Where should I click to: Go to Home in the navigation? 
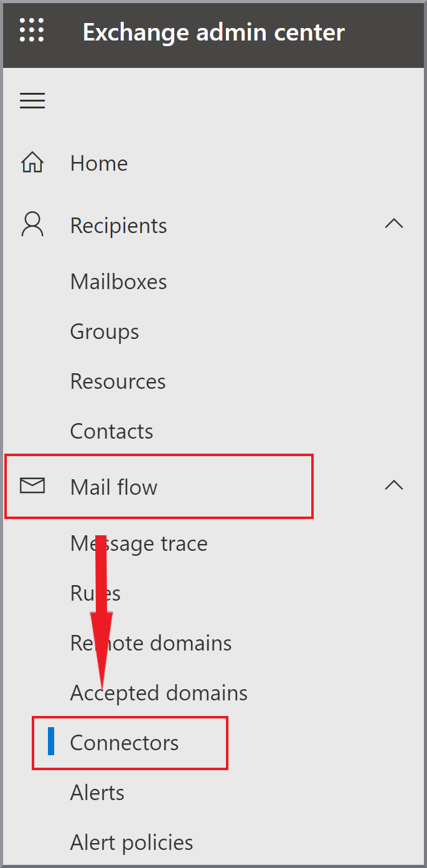99,163
